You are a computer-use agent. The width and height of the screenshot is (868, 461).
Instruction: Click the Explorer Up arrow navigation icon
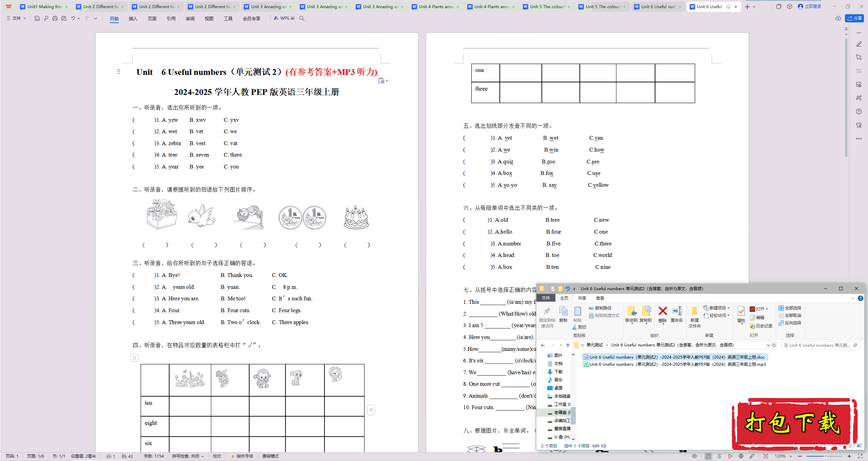tap(568, 345)
